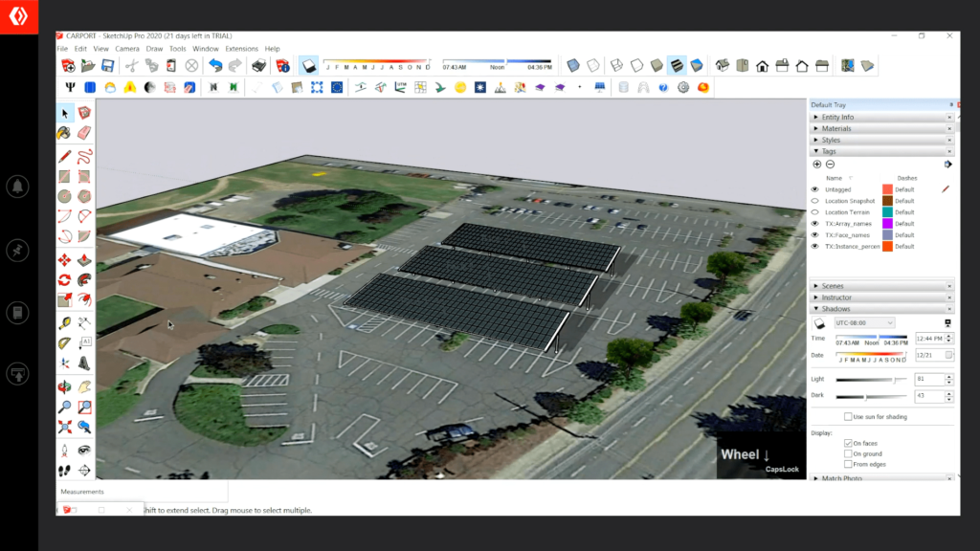Click the Add Tag plus button

click(x=816, y=165)
